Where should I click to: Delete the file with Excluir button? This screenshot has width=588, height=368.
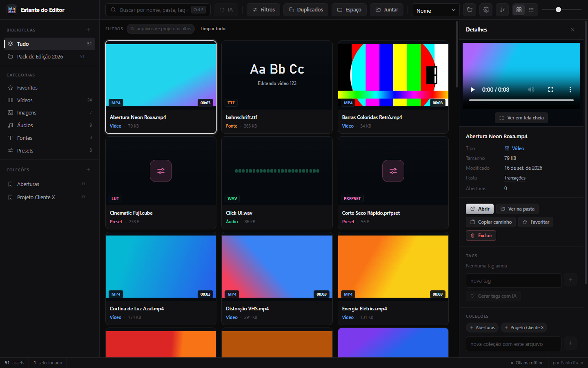coord(481,236)
